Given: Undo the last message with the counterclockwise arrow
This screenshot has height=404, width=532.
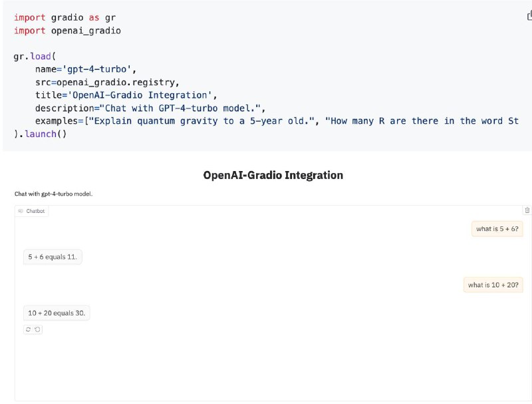Looking at the screenshot, I should (38, 329).
